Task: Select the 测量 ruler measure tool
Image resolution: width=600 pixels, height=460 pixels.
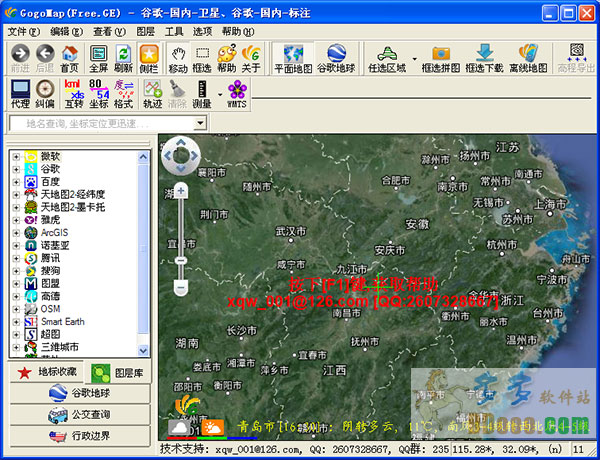Action: coord(202,94)
